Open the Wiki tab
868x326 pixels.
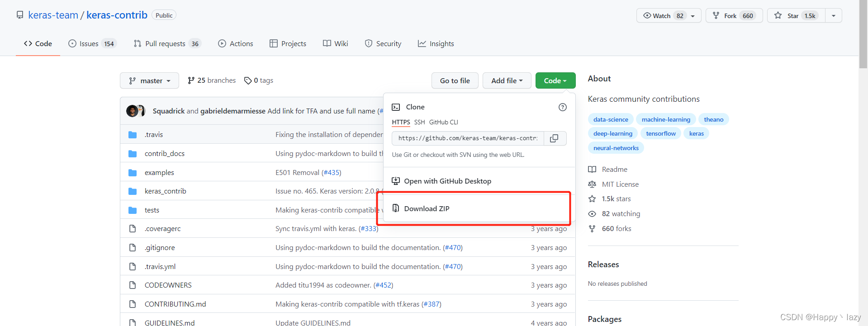tap(336, 44)
